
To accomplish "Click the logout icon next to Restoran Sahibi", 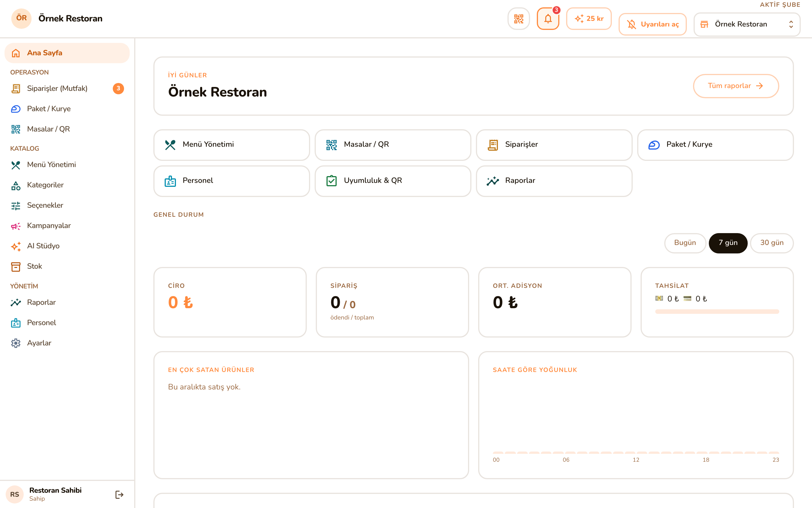I will tap(120, 494).
